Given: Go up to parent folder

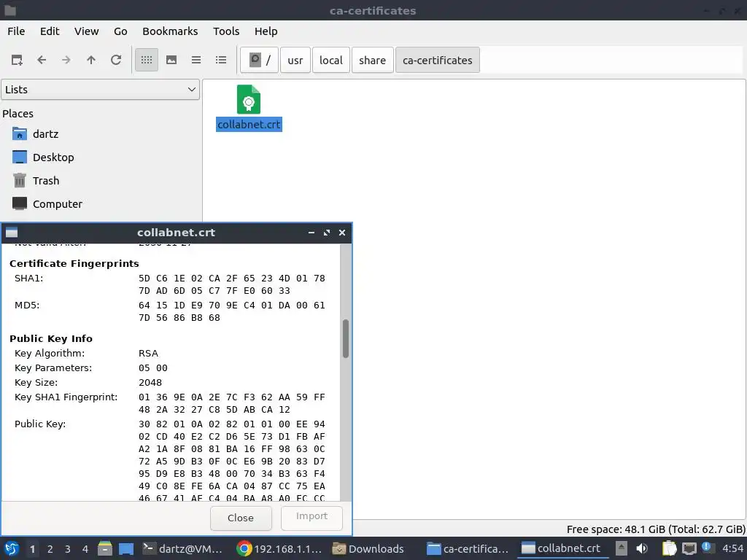Looking at the screenshot, I should pos(91,60).
